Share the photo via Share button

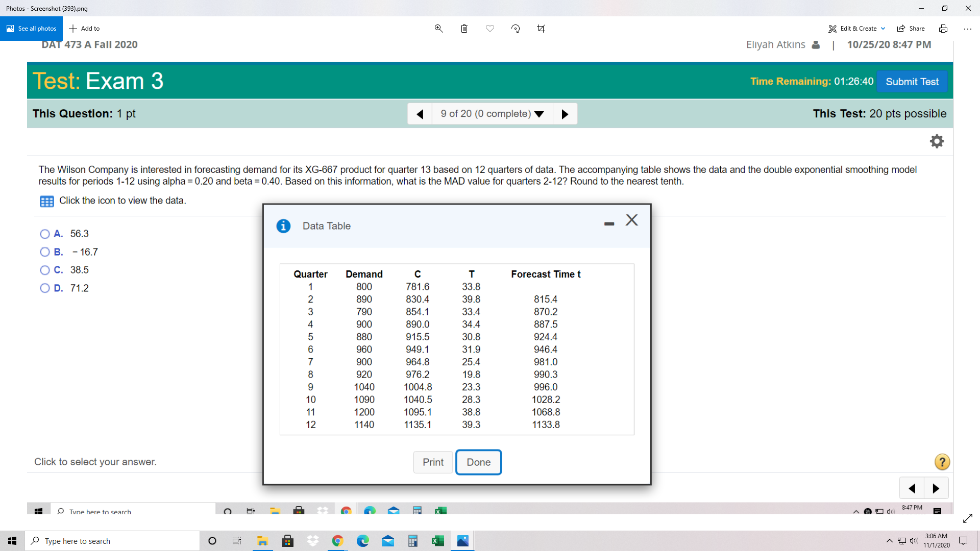911,29
